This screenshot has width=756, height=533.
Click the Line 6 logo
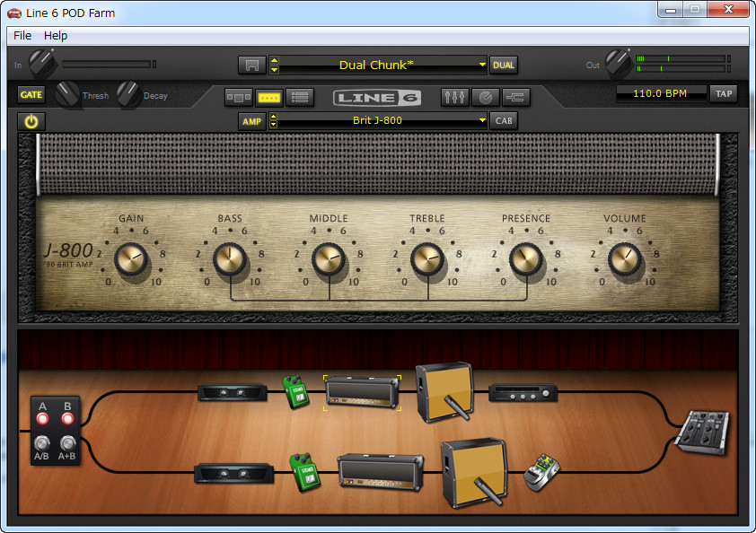point(377,98)
